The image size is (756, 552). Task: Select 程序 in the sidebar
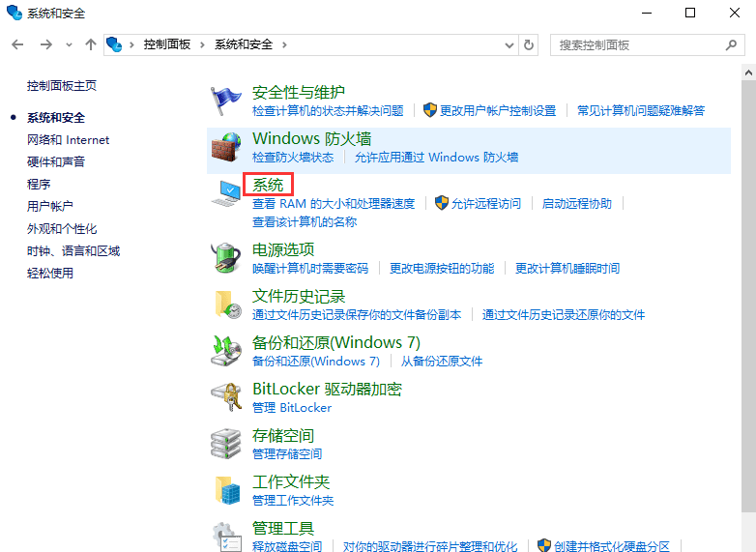tap(39, 184)
